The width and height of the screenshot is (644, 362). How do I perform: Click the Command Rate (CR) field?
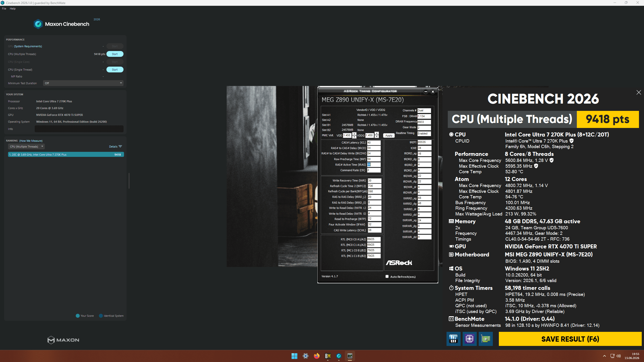pos(374,170)
